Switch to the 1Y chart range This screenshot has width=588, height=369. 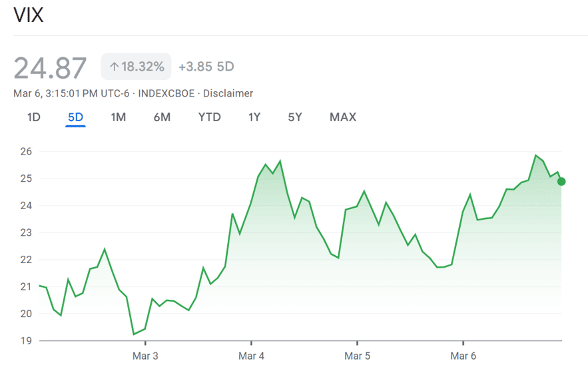click(254, 117)
